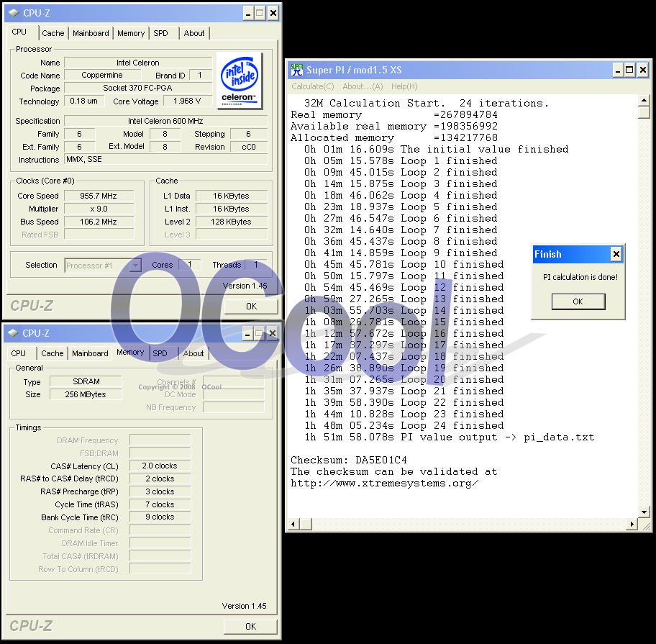Open Cache tab in bottom CPU-Z window
Screen dimensions: 656x644
pyautogui.click(x=53, y=353)
